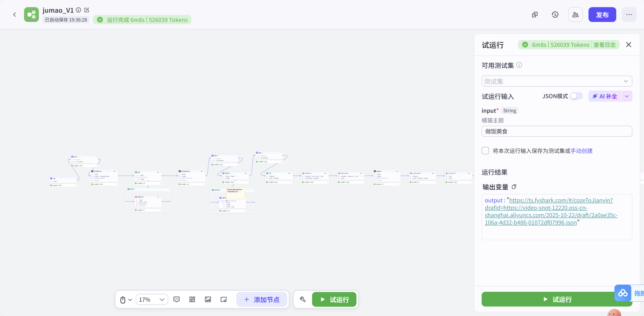Viewport: 644px width, 316px height.
Task: Toggle the JSON模式 switch
Action: tap(576, 96)
